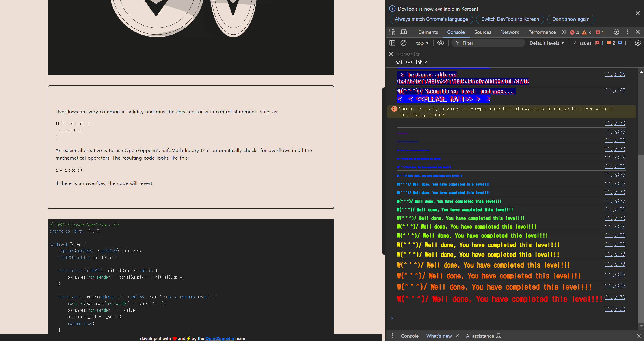
Task: Remove the live expression with X
Action: pyautogui.click(x=391, y=54)
